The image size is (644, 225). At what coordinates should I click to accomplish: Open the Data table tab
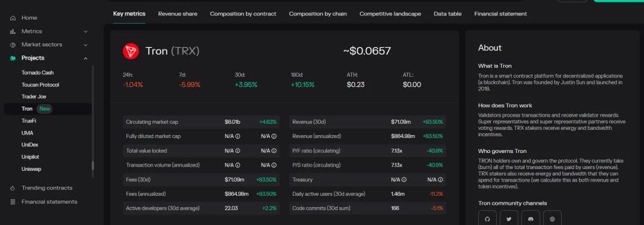pyautogui.click(x=448, y=14)
